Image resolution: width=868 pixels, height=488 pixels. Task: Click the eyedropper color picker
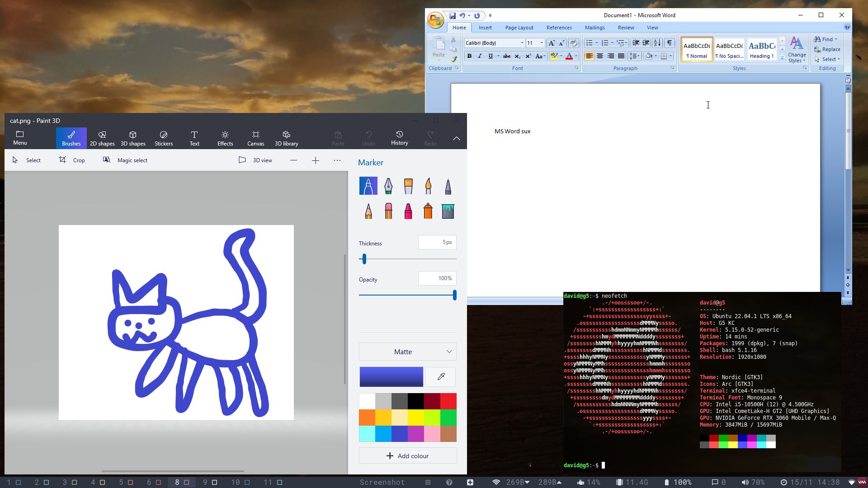(441, 376)
